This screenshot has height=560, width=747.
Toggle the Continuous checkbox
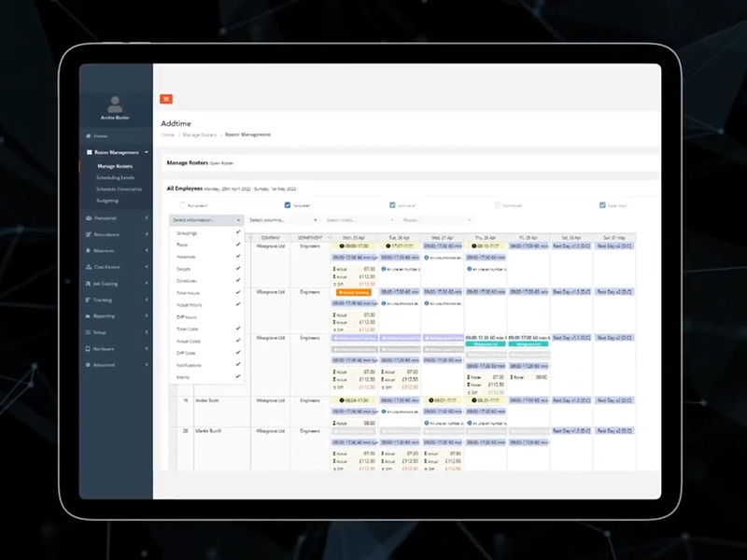498,205
